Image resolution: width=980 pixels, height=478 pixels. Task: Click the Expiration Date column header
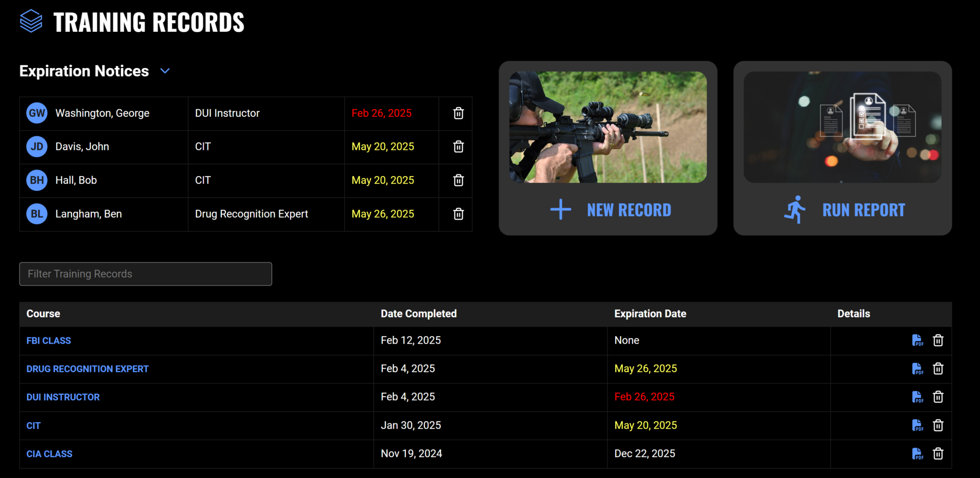650,314
